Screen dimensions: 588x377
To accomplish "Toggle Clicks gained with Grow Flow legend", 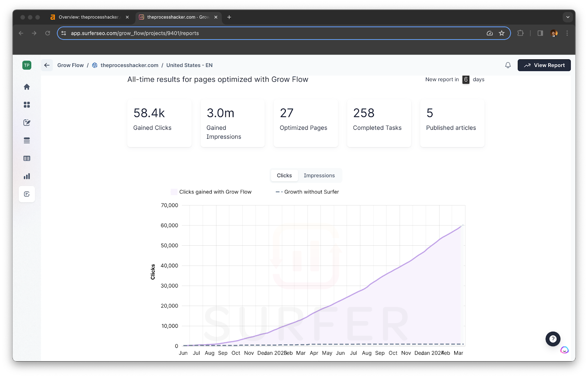I will (211, 192).
